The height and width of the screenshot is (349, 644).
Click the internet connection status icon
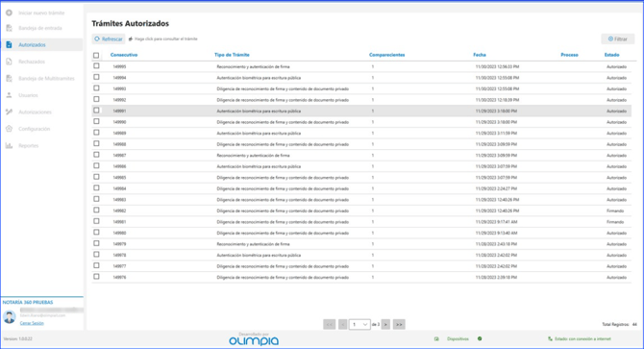[x=550, y=338]
